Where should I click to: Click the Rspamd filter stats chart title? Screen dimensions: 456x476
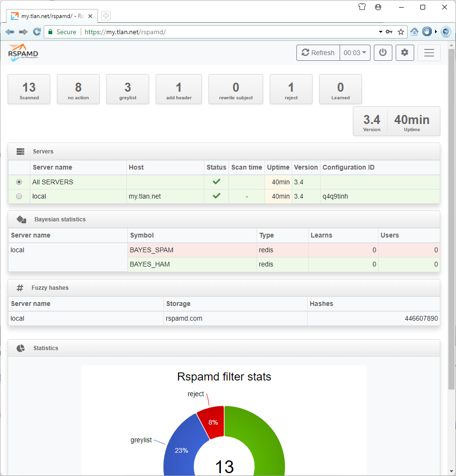224,377
